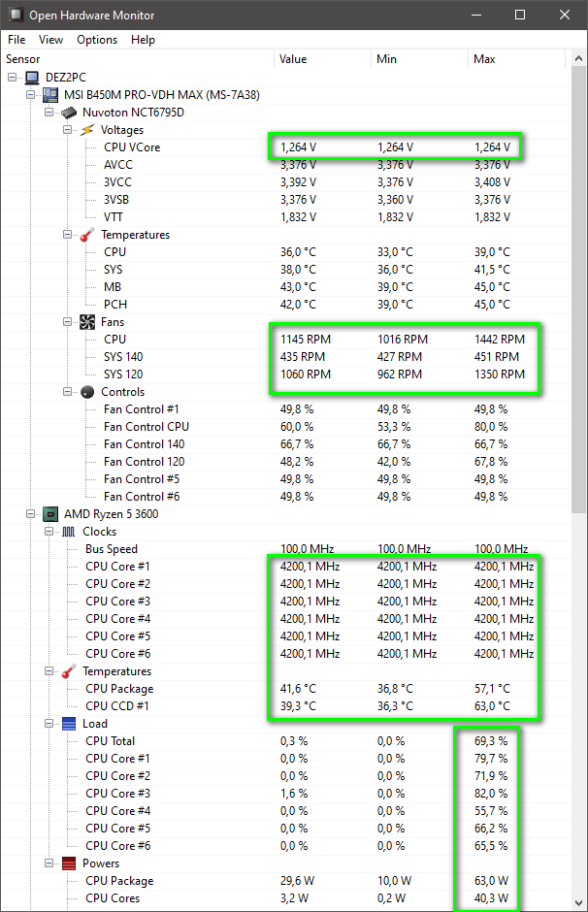588x912 pixels.
Task: Collapse the MSI B450M PRO-VDH MAX node
Action: point(30,95)
